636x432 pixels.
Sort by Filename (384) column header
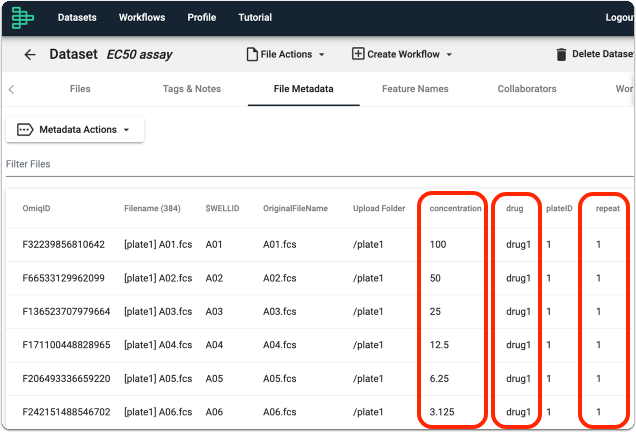tap(152, 208)
